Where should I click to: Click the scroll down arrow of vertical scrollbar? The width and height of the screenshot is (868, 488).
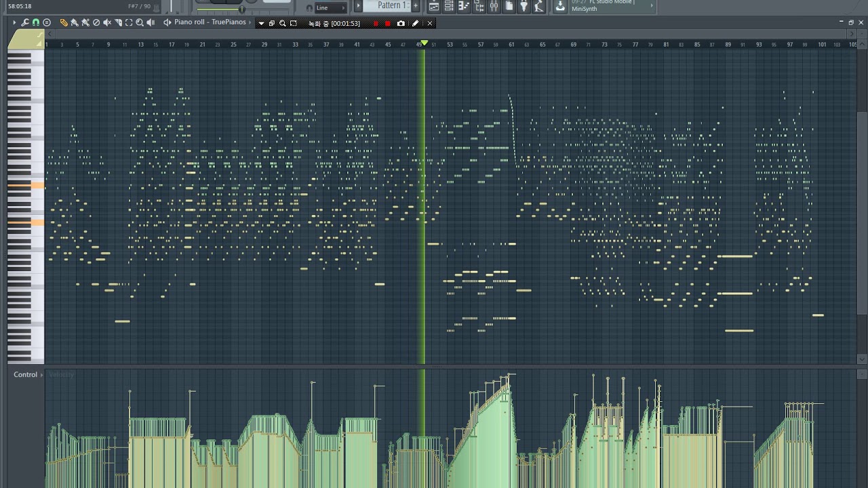click(x=862, y=359)
